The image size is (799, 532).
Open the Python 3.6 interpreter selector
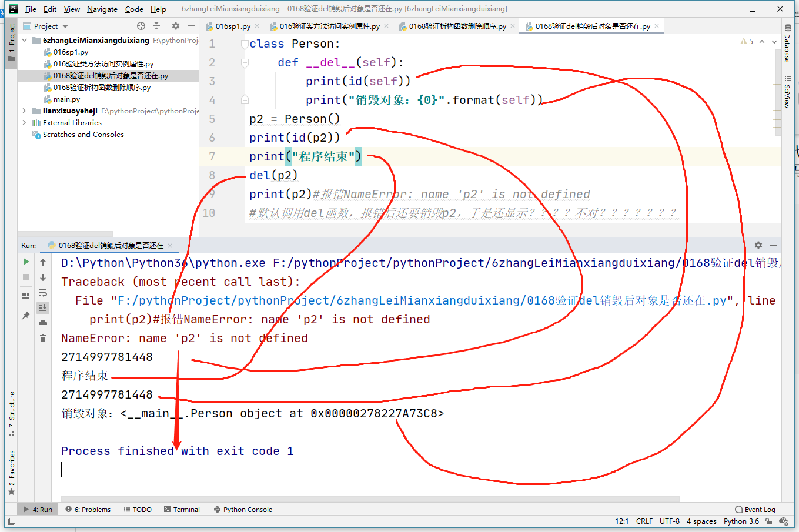741,521
